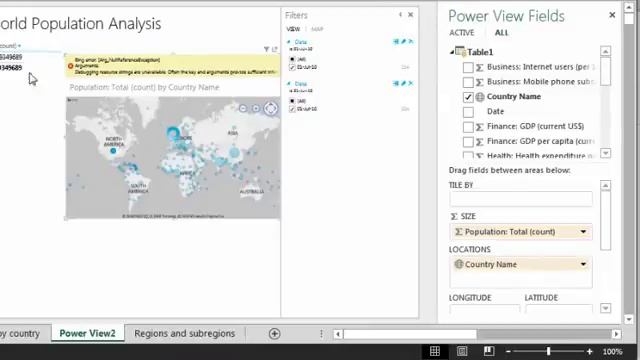Select the ALL tab in Power View Fields
This screenshot has height=360, width=640.
point(502,33)
